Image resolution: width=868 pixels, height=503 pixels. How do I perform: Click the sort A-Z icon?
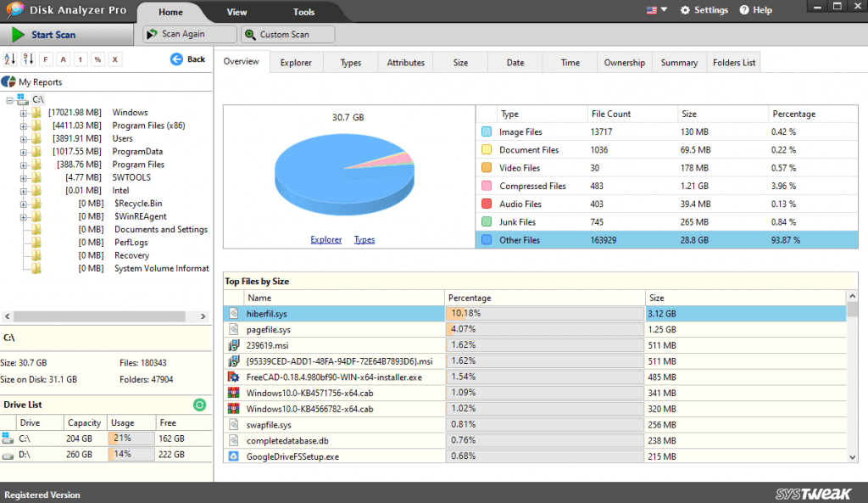(x=10, y=59)
